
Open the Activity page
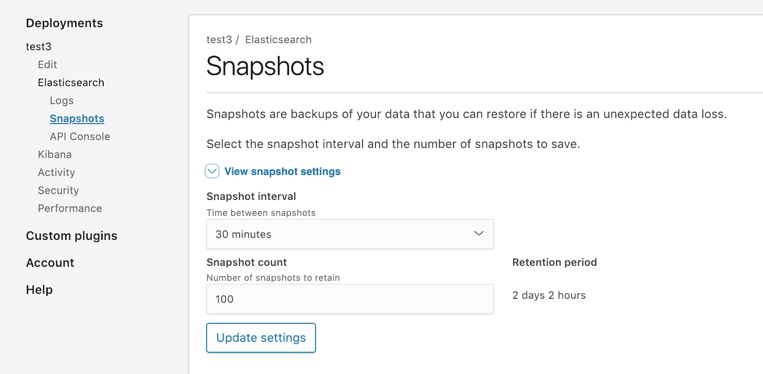(56, 172)
